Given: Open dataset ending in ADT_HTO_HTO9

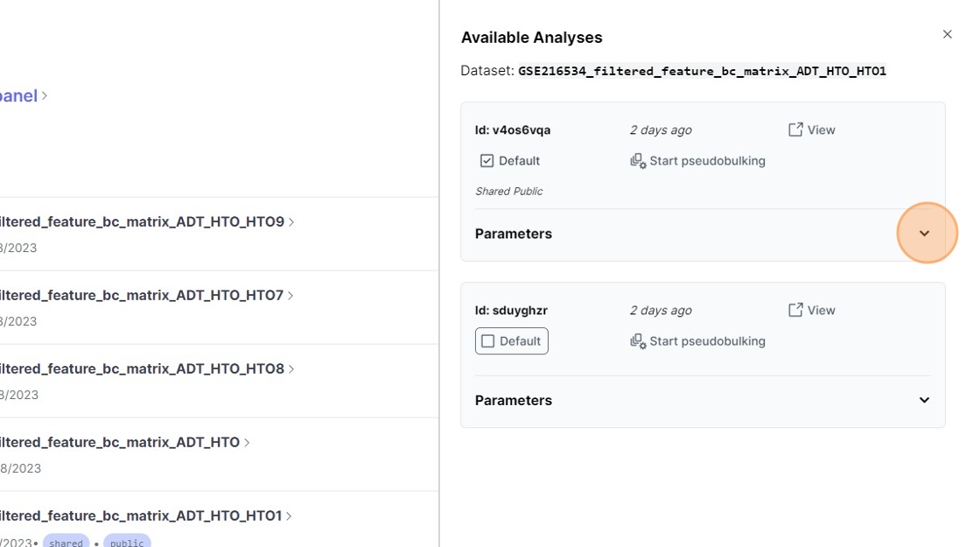Looking at the screenshot, I should pos(140,222).
